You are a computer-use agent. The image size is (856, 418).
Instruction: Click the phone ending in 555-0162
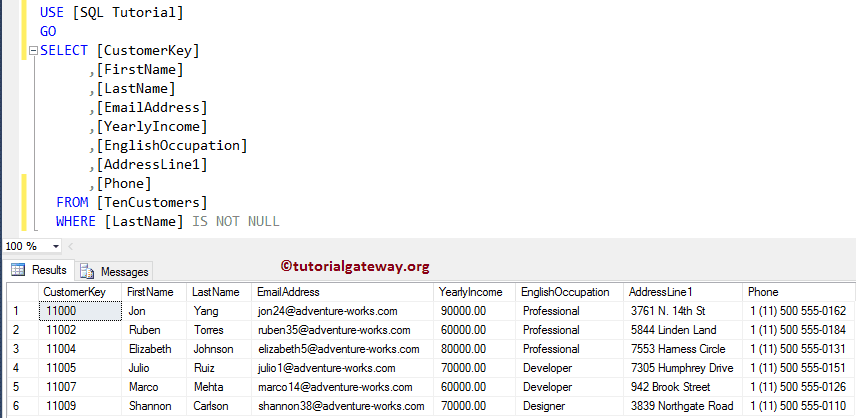(x=799, y=311)
